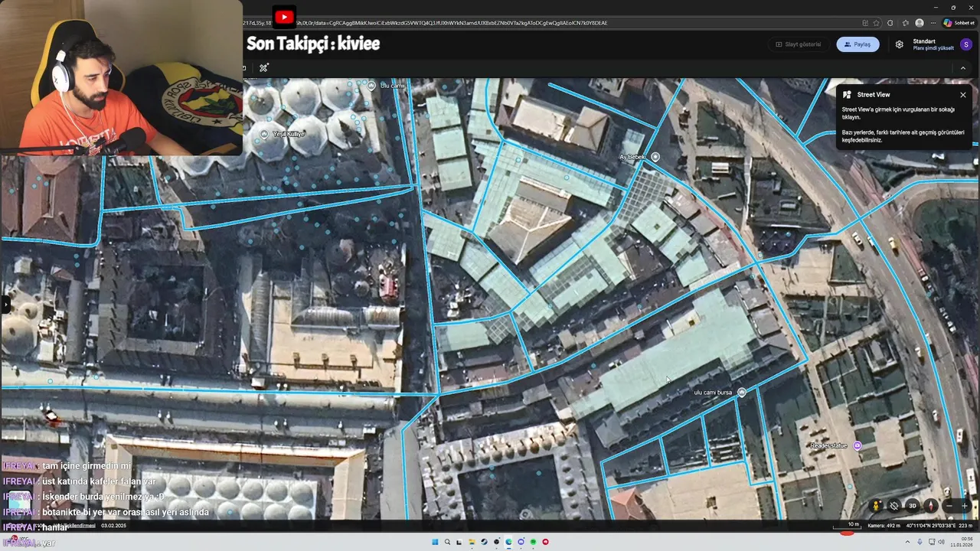Open the YouTube icon above the address bar
This screenshot has height=551, width=980.
pos(284,17)
